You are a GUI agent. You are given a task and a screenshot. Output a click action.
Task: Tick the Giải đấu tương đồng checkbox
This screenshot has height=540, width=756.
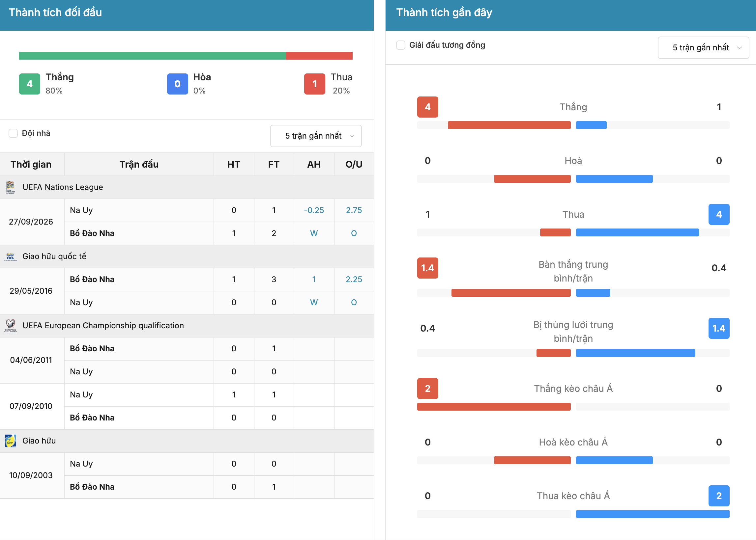pos(401,45)
